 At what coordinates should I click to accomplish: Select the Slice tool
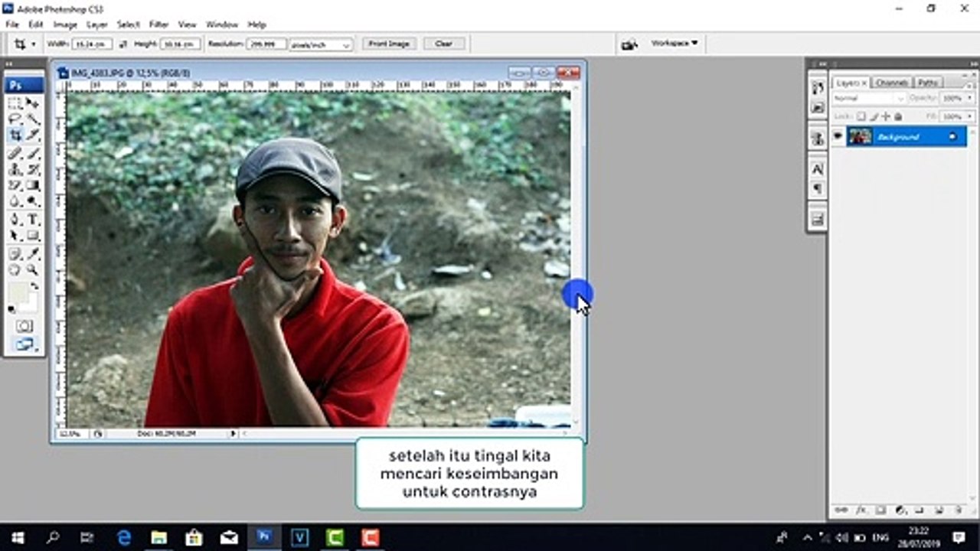click(33, 135)
